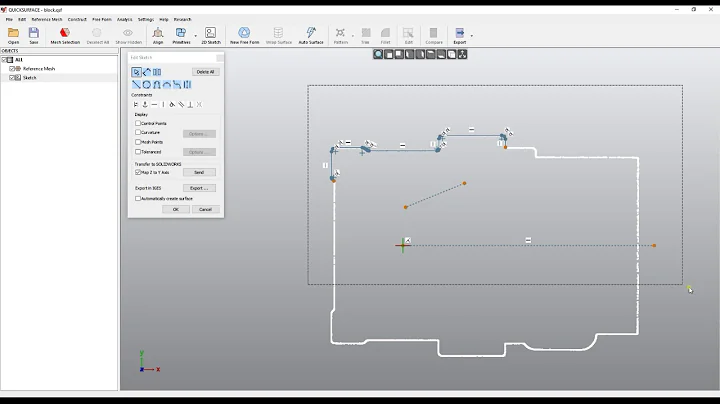
Task: Click the zoom-to-fit magnifier view icon
Action: 378,55
